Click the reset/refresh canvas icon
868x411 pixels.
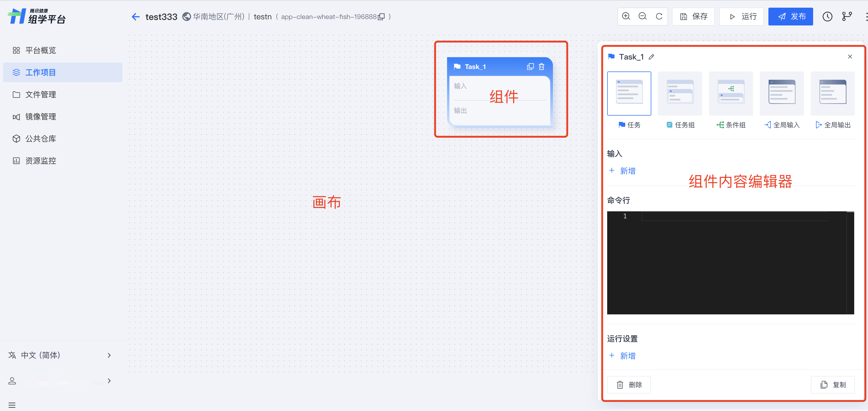point(659,16)
